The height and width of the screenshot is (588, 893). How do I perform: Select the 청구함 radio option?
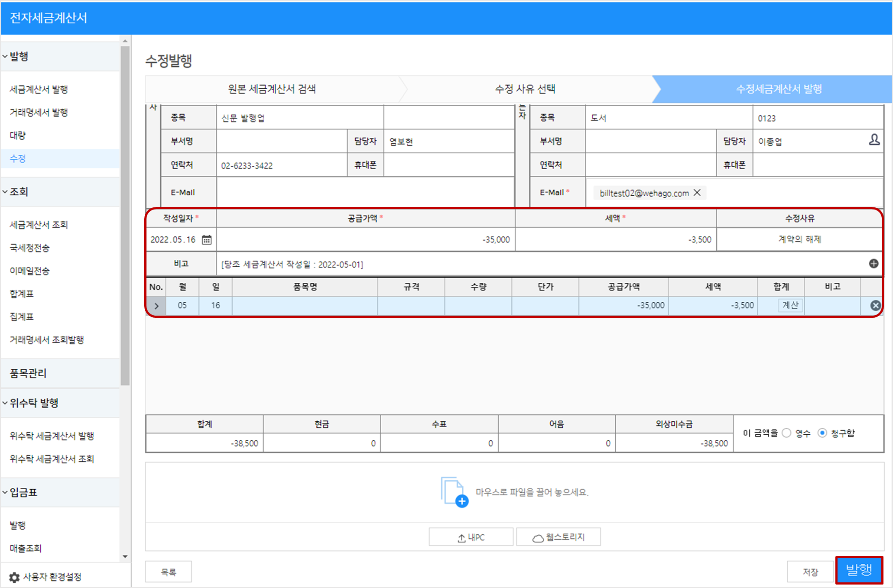click(822, 433)
